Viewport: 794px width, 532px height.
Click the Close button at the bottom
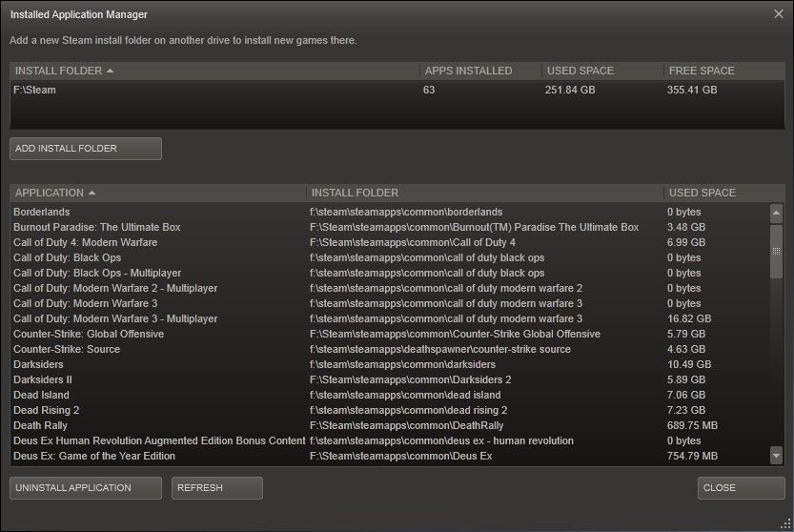point(741,488)
